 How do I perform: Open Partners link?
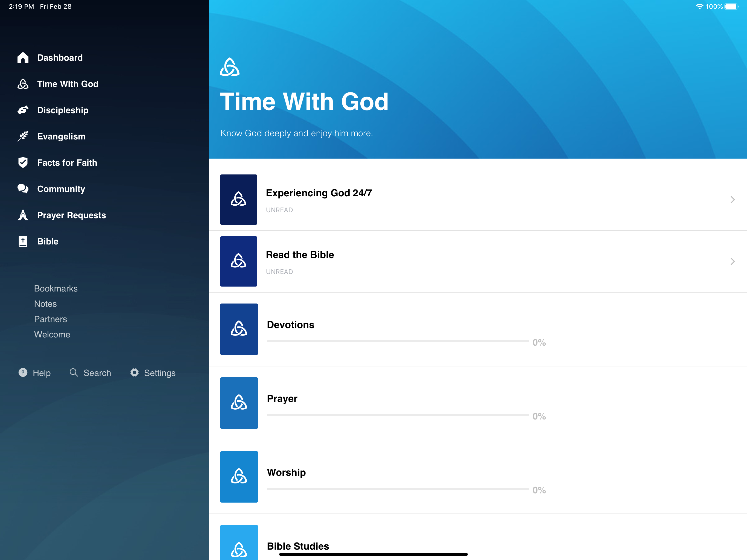coord(50,319)
